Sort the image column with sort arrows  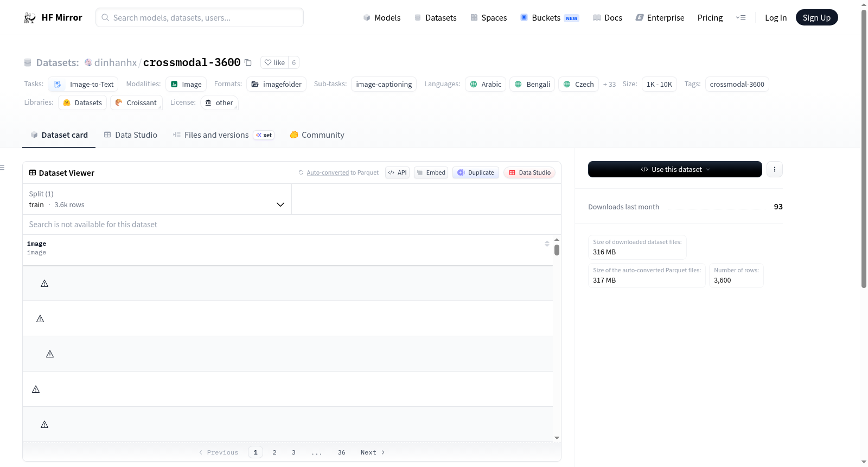click(x=547, y=244)
